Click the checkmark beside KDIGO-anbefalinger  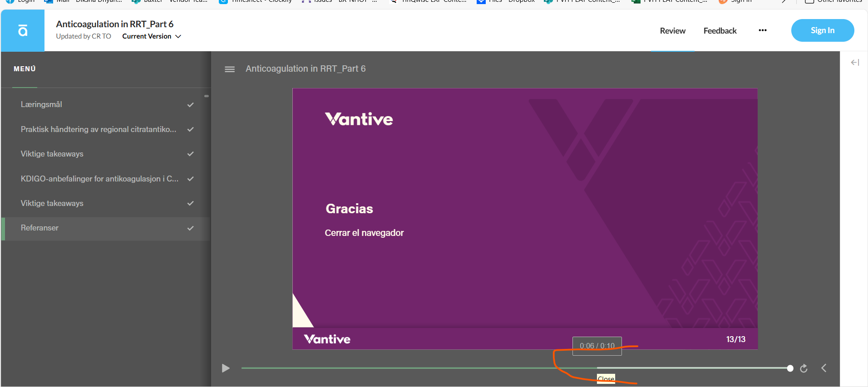pyautogui.click(x=191, y=179)
